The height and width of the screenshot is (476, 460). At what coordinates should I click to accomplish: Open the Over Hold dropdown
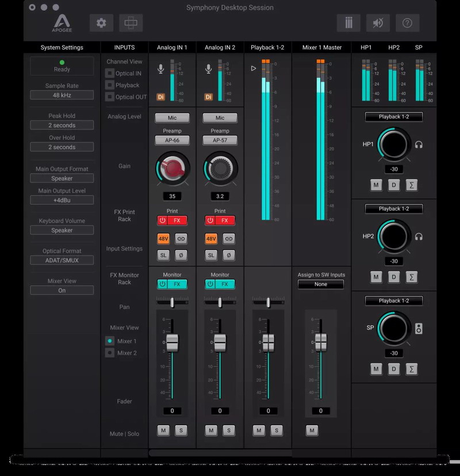pyautogui.click(x=62, y=147)
